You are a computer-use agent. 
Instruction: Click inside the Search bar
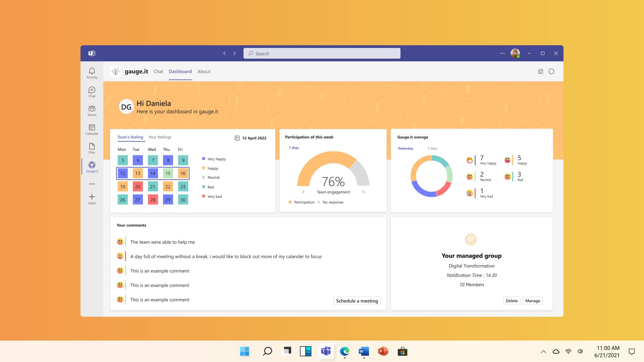pyautogui.click(x=322, y=53)
